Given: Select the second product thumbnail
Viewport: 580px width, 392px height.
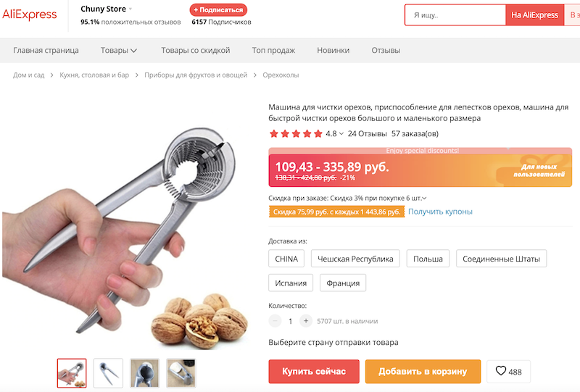Looking at the screenshot, I should [x=108, y=373].
